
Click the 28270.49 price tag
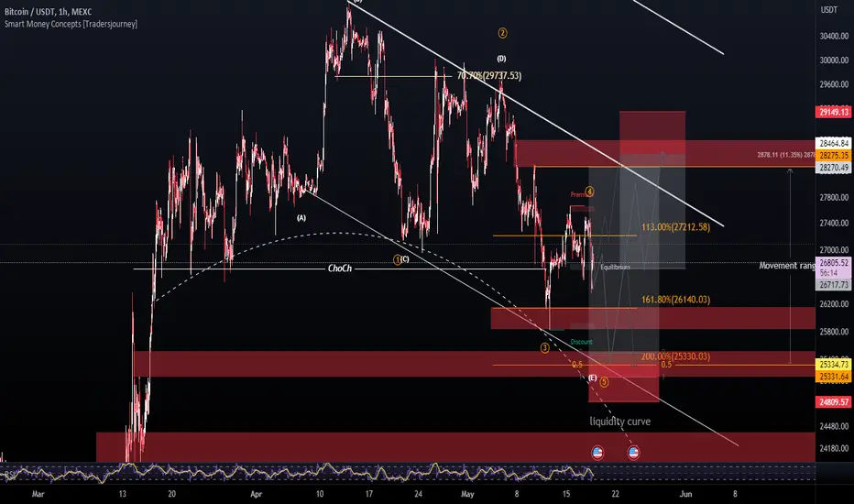834,168
